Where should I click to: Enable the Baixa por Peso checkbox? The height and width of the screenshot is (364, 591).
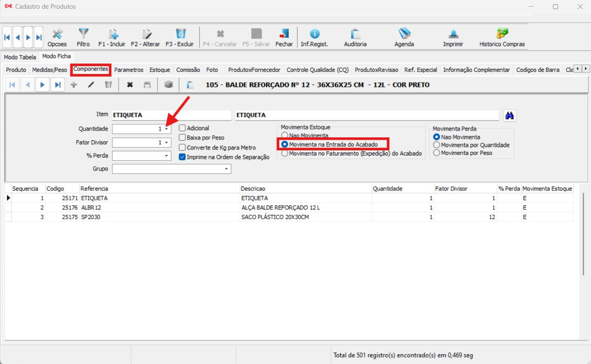(183, 138)
